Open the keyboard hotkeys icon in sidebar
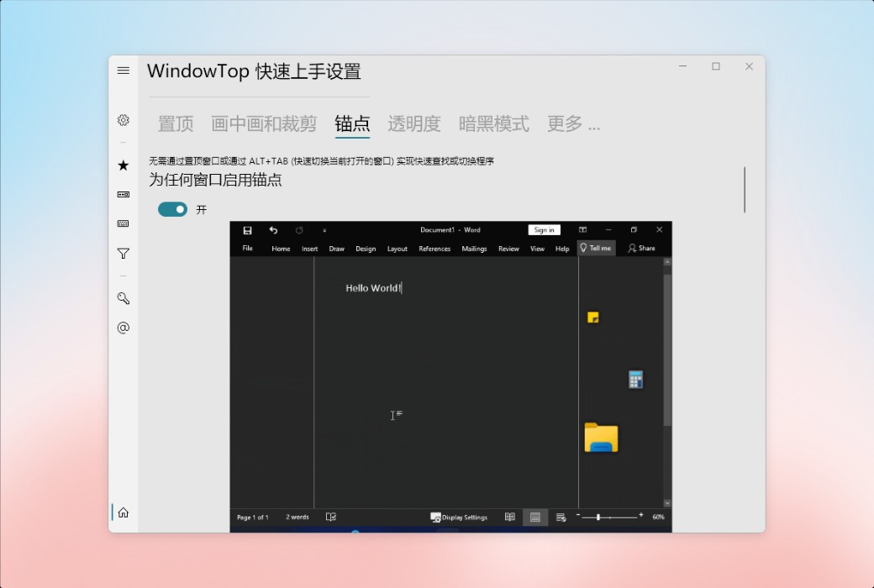The height and width of the screenshot is (588, 874). click(x=124, y=223)
